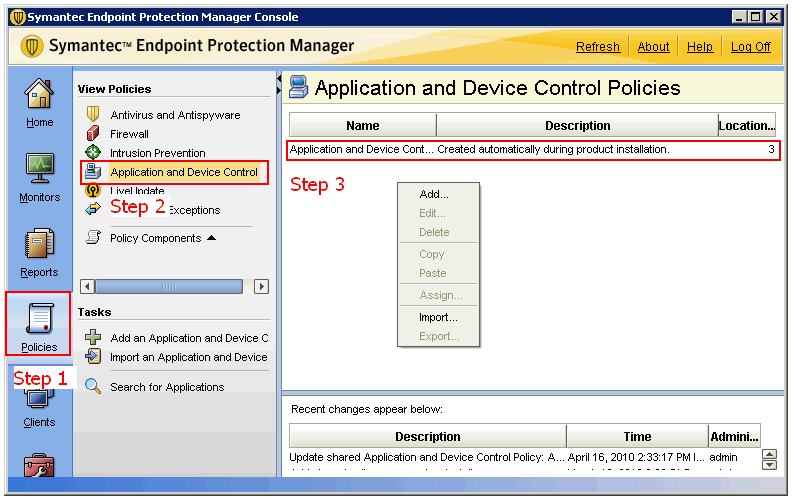Click Search for Applications task
This screenshot has width=792, height=499.
(x=167, y=387)
